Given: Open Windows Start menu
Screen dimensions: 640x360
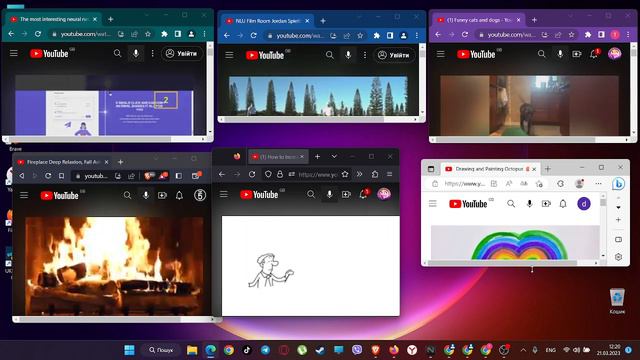Looking at the screenshot, I should pyautogui.click(x=129, y=350).
